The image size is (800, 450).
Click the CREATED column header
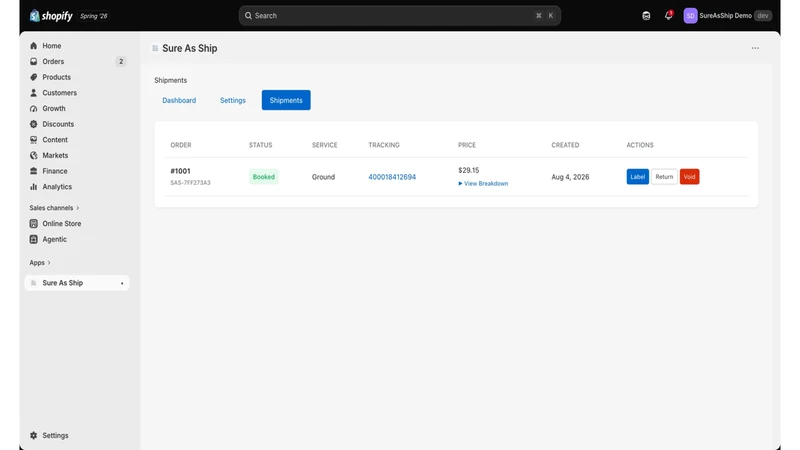565,145
